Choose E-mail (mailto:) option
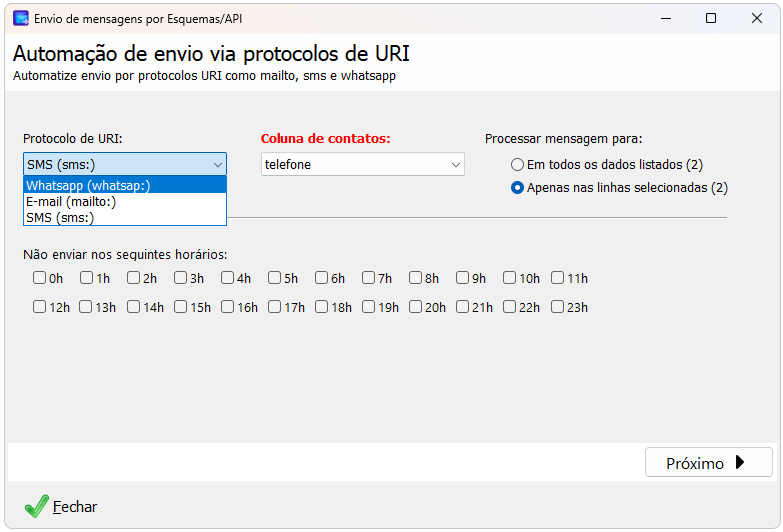The width and height of the screenshot is (783, 532). pyautogui.click(x=125, y=201)
